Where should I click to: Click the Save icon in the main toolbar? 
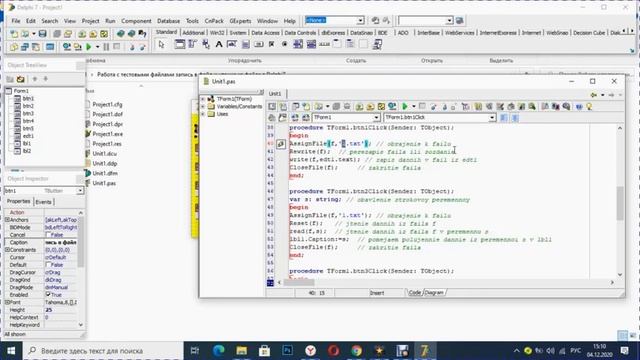tap(42, 34)
